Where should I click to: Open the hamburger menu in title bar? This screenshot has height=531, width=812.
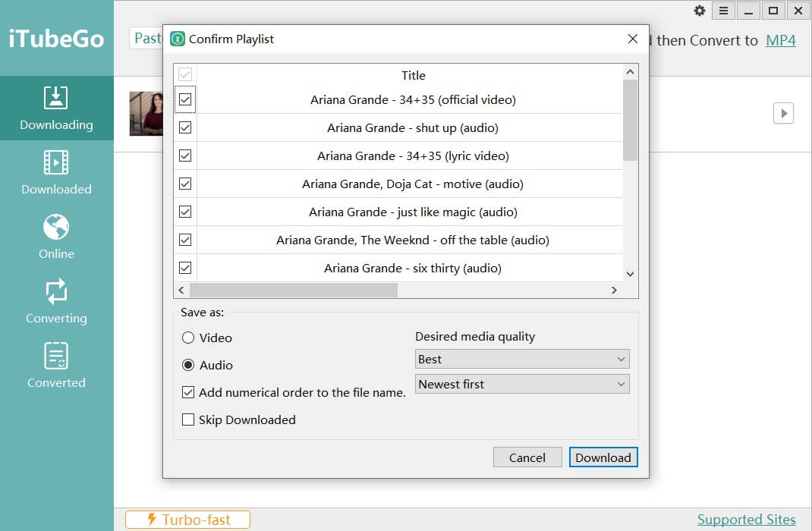pos(723,11)
